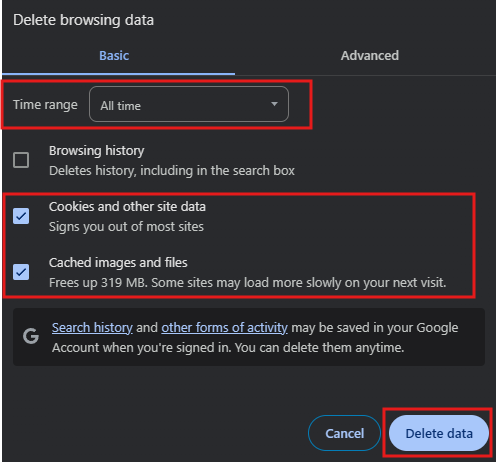Click the Time range dropdown arrow

(x=274, y=104)
